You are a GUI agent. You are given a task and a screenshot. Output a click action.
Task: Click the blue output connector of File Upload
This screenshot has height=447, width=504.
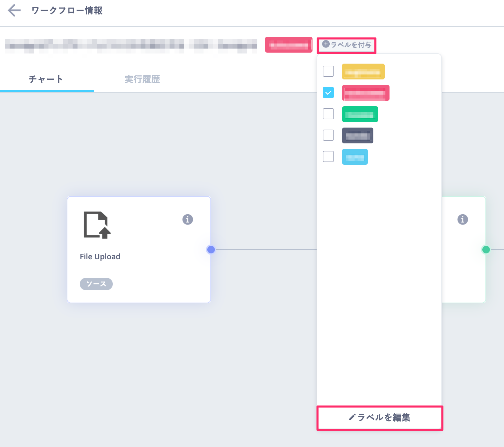(x=211, y=250)
